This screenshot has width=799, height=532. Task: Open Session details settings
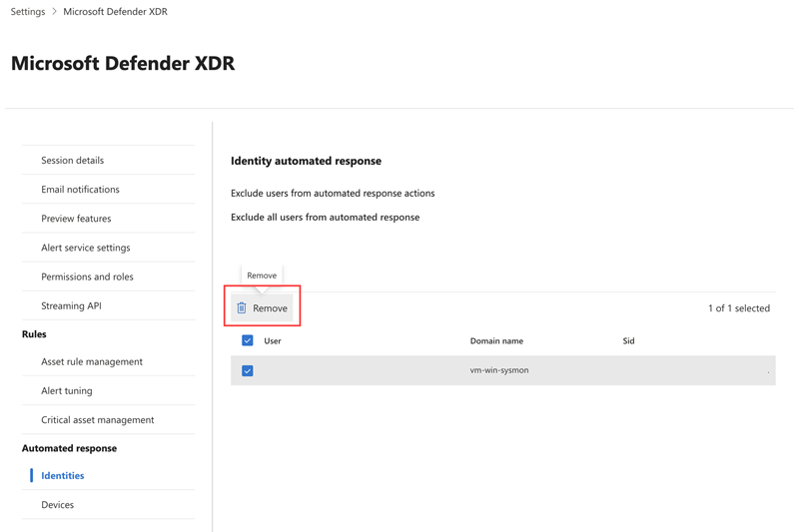click(72, 161)
